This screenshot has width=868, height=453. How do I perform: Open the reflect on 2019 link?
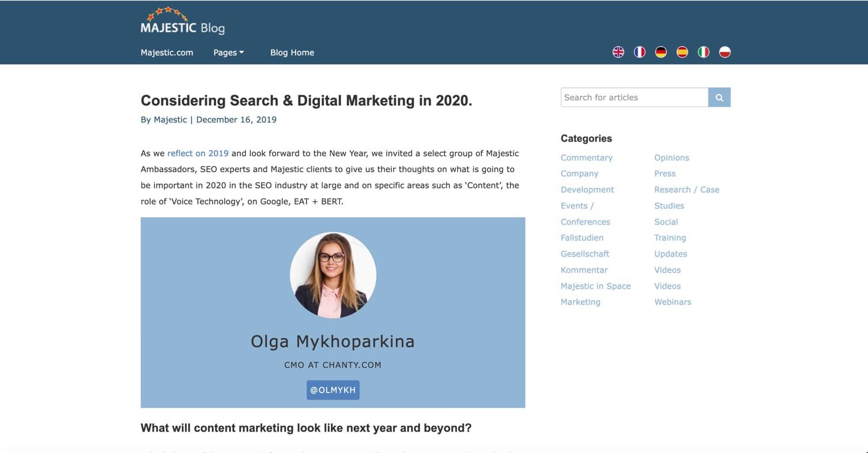coord(198,153)
